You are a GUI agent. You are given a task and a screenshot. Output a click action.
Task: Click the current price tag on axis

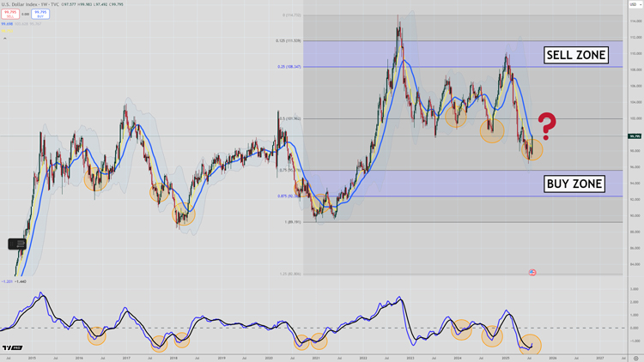(635, 136)
